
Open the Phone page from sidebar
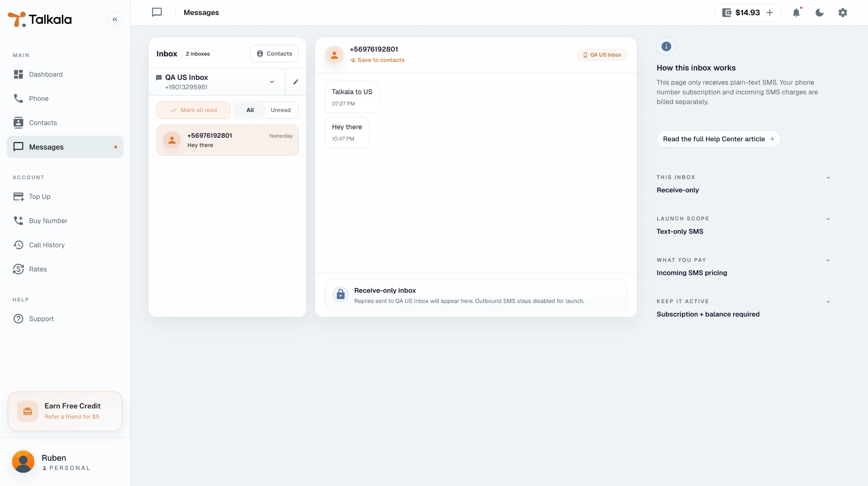(x=65, y=99)
